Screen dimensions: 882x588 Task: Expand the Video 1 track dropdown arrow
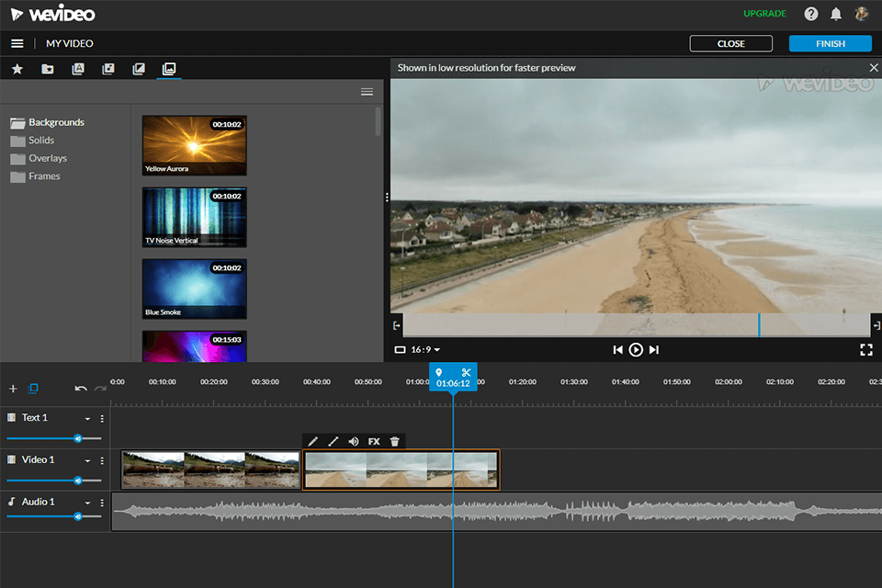(87, 461)
